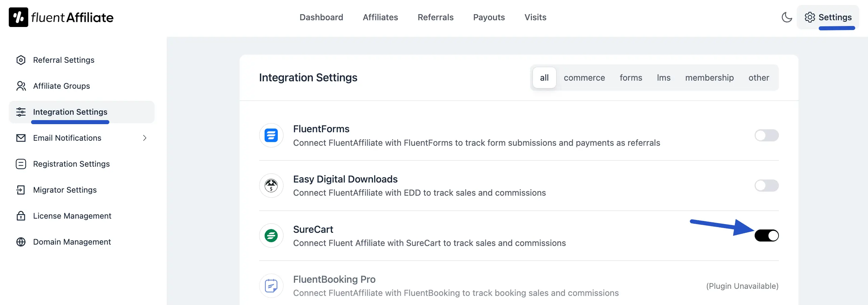Click the Domain Management globe icon
Viewport: 868px width, 305px height.
21,242
